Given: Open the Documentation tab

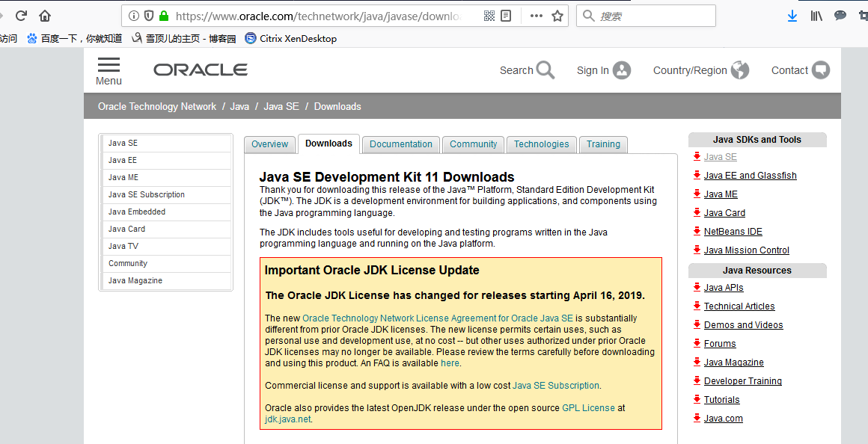Looking at the screenshot, I should (401, 144).
